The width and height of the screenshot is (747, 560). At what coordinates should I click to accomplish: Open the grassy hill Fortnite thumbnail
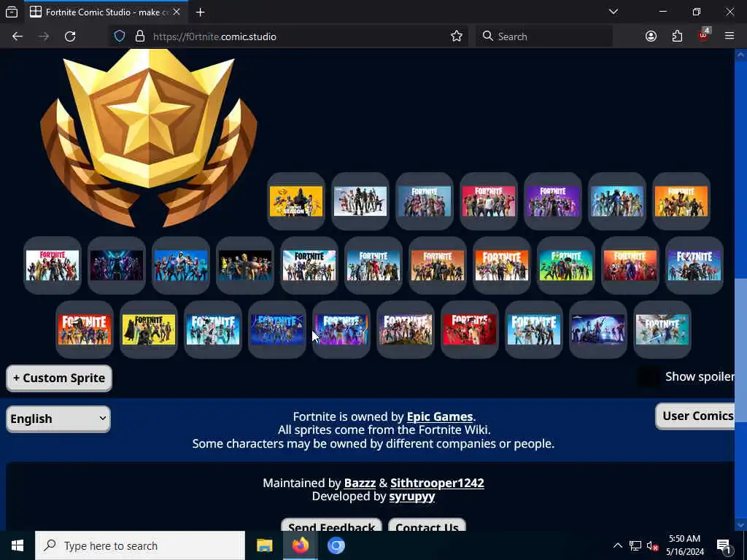[406, 330]
